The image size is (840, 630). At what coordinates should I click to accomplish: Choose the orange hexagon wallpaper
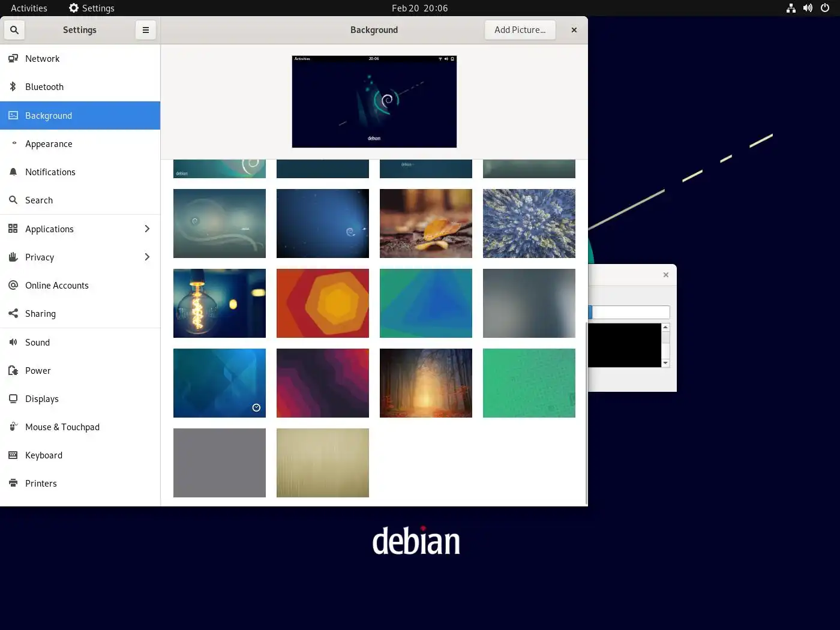pos(323,303)
